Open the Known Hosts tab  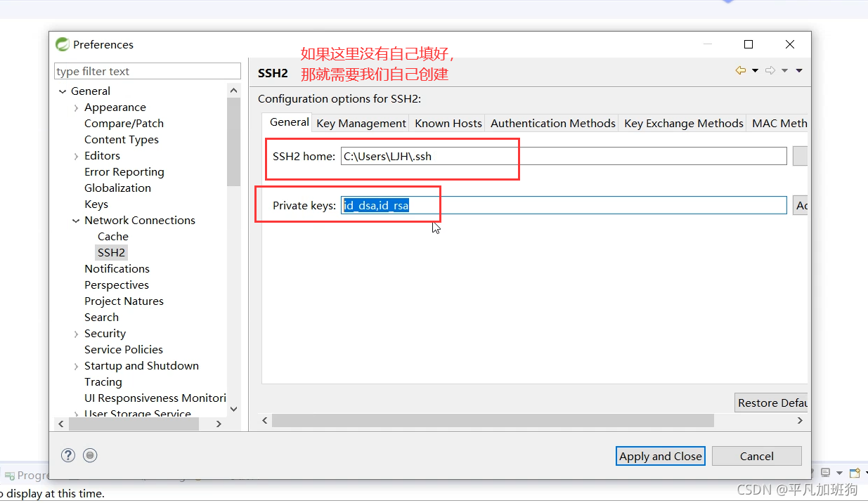pyautogui.click(x=448, y=123)
